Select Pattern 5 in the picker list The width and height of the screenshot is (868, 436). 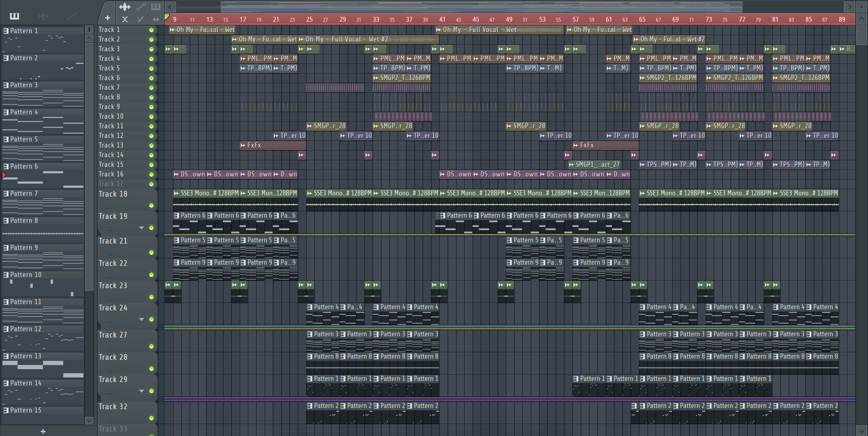pos(43,139)
